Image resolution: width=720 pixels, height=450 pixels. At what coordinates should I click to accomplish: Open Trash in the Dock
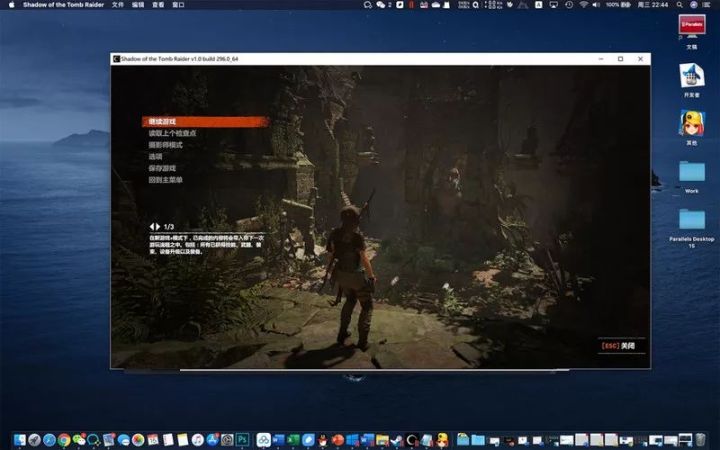click(x=700, y=440)
